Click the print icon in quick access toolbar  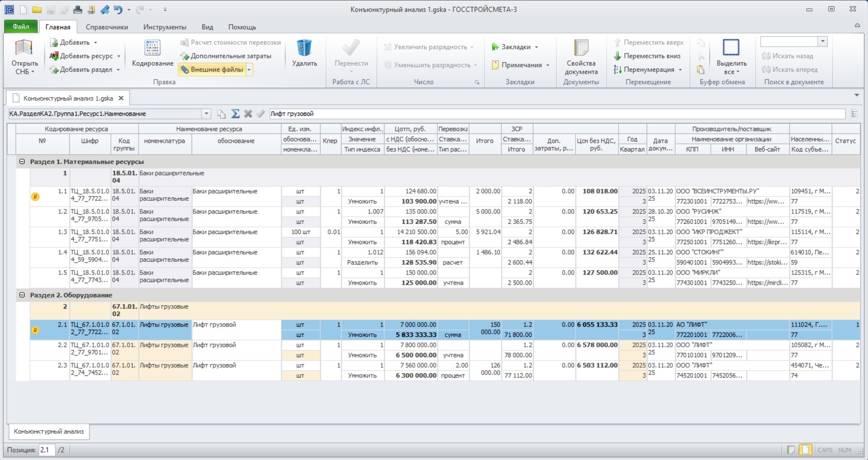coord(77,9)
